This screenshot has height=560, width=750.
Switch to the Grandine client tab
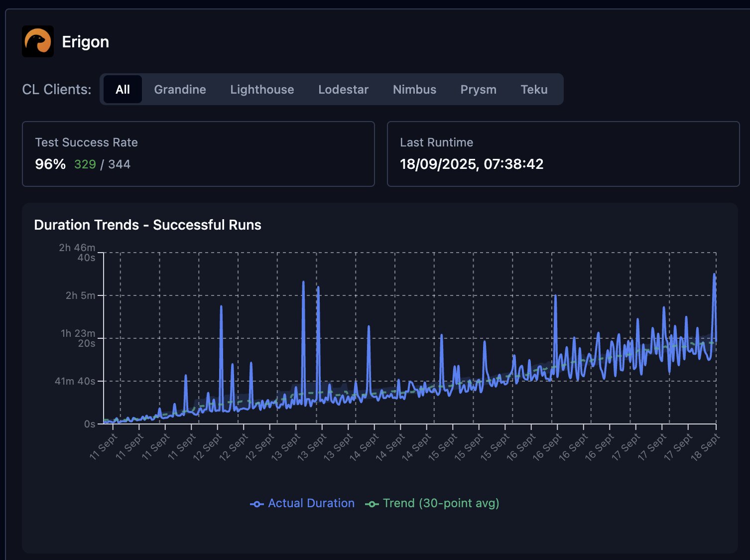coord(180,90)
